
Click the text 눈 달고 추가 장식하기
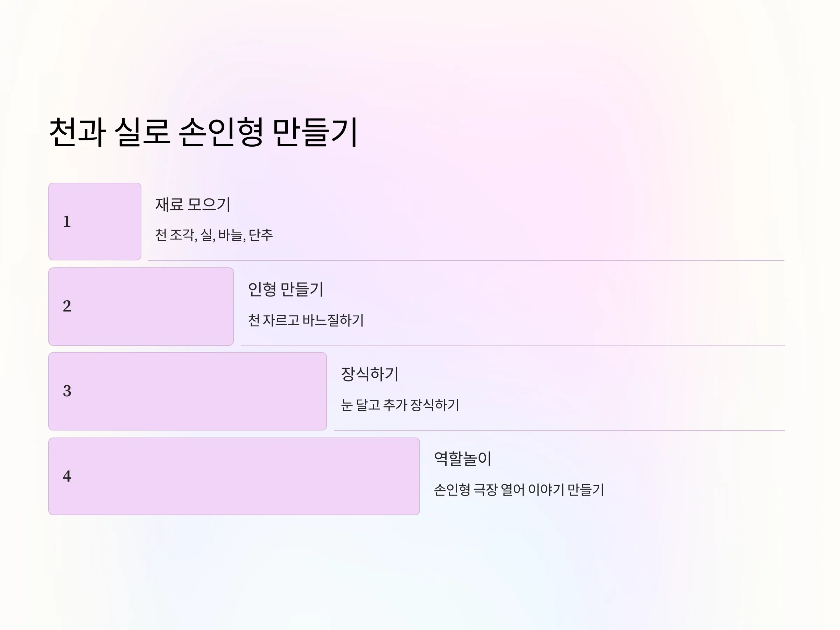400,405
